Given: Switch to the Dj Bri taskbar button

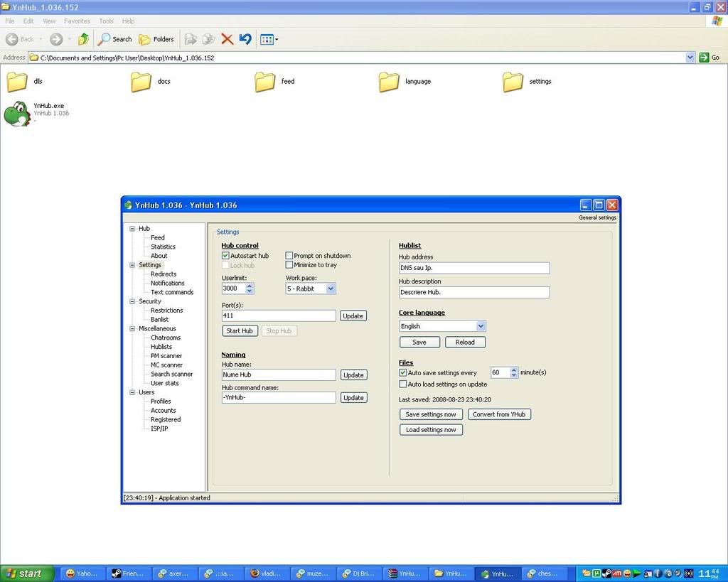Looking at the screenshot, I should click(x=360, y=573).
